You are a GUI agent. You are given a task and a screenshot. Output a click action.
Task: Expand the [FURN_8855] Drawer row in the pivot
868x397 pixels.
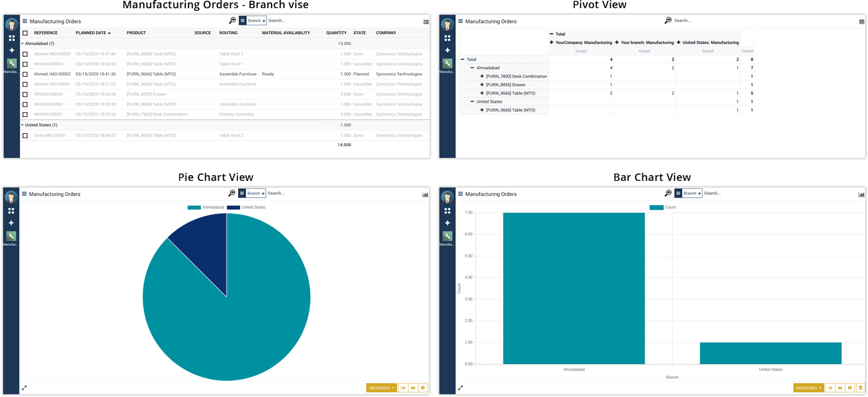(482, 85)
